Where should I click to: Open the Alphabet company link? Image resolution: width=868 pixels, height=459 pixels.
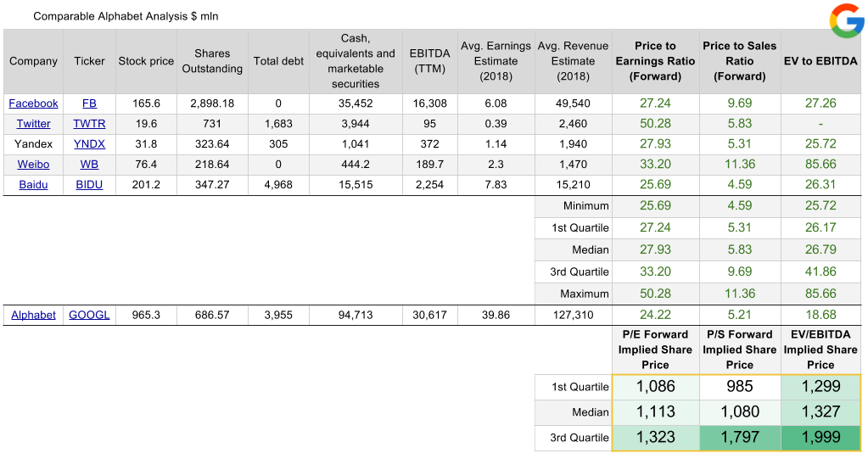pyautogui.click(x=33, y=315)
